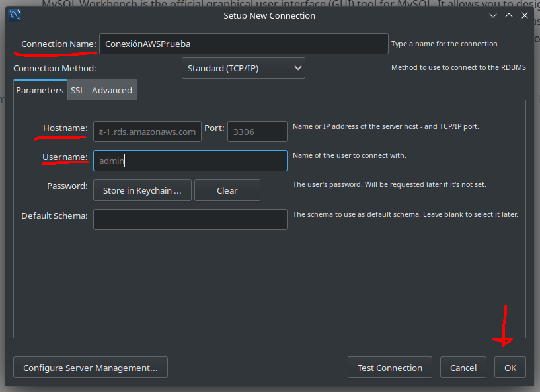The height and width of the screenshot is (392, 540).
Task: Click the Username field containing admin
Action: 190,161
